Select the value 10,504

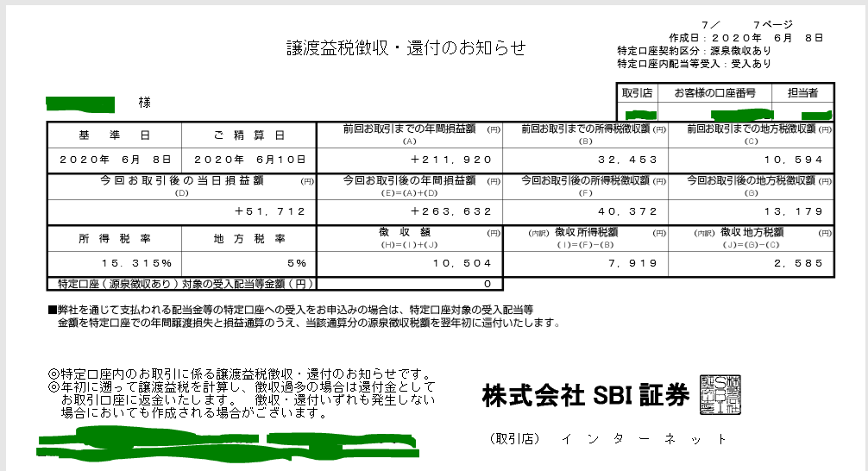462,263
